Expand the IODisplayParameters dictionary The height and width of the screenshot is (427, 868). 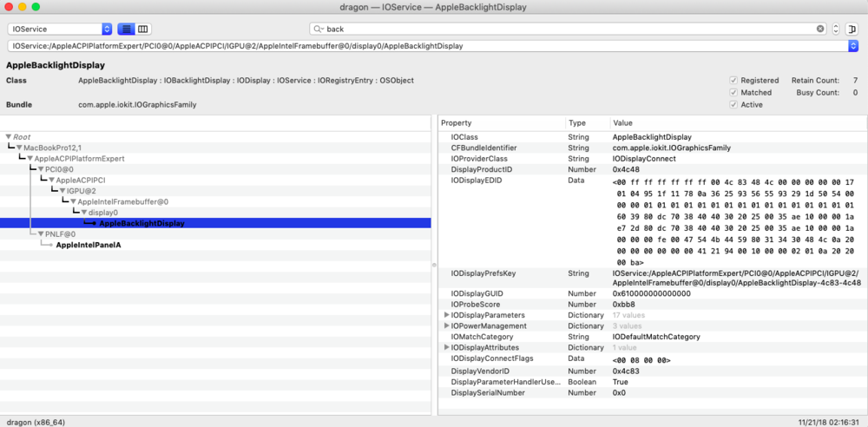point(446,314)
